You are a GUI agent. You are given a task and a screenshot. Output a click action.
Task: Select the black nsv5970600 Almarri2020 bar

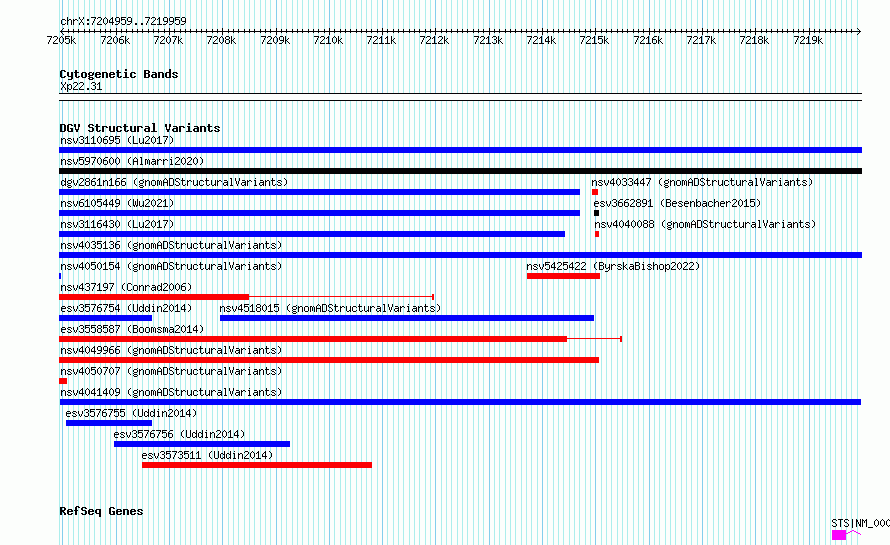[460, 171]
